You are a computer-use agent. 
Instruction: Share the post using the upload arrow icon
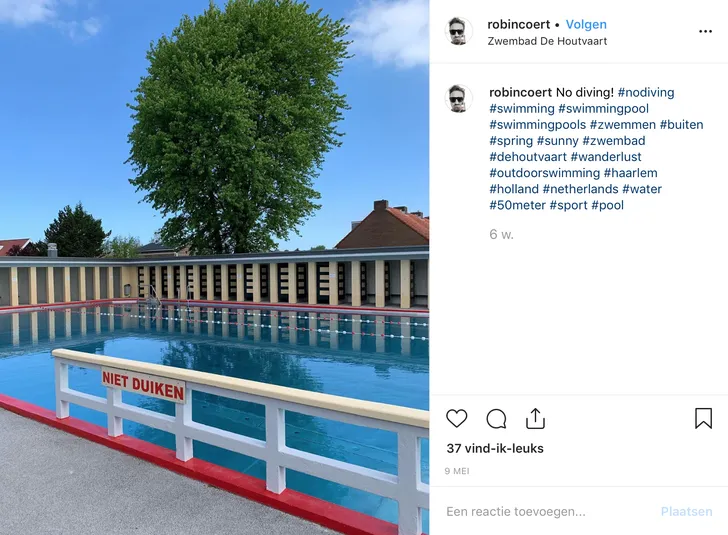535,418
